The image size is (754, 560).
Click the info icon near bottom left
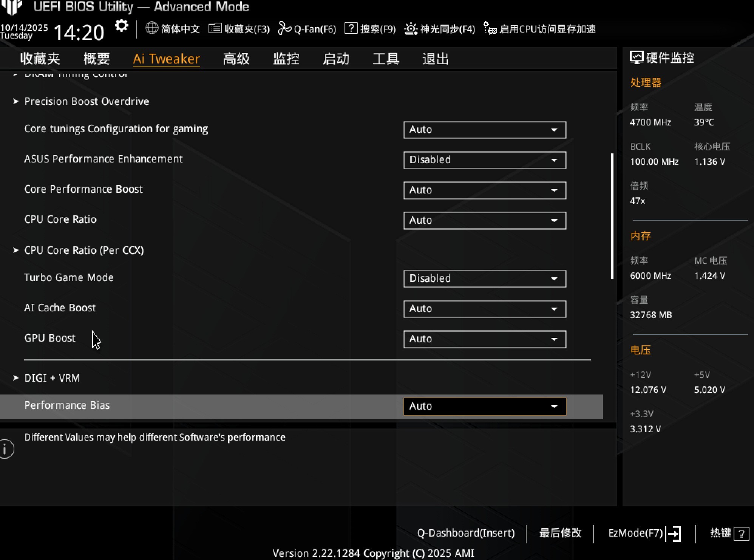pyautogui.click(x=6, y=449)
